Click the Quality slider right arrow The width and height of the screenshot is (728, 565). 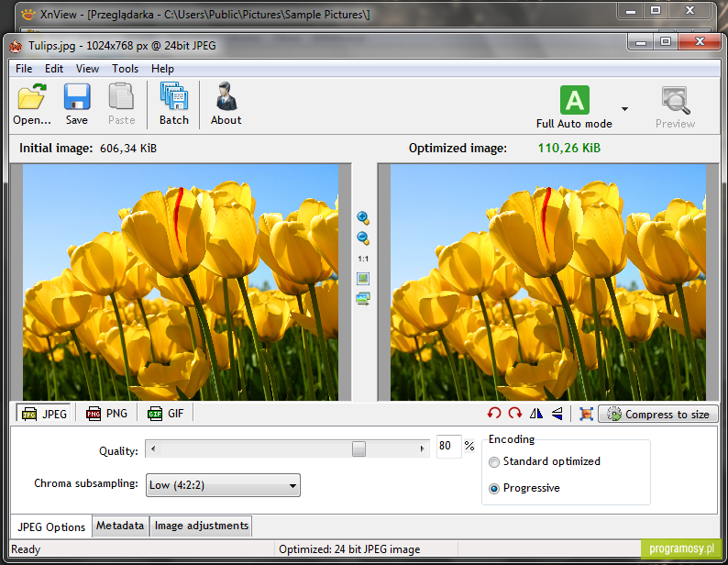click(422, 449)
